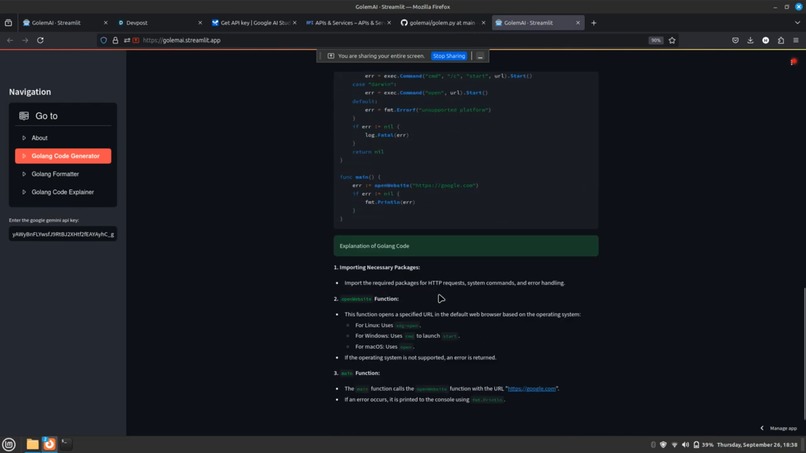
Task: Click the Firefox icon in the taskbar
Action: 49,444
